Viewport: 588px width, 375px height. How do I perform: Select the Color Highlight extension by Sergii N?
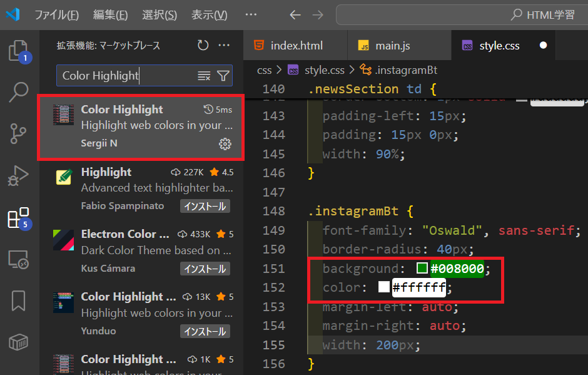tap(141, 127)
